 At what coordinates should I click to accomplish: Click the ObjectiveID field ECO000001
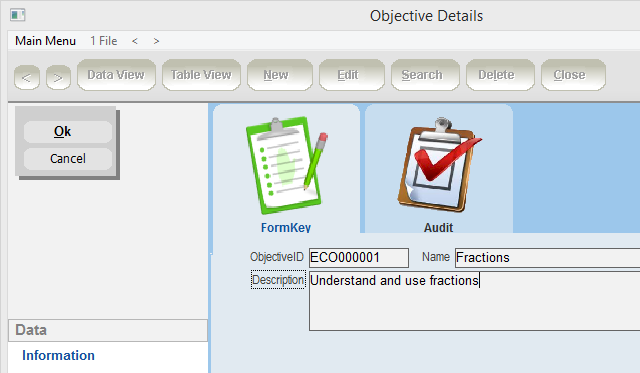(359, 258)
